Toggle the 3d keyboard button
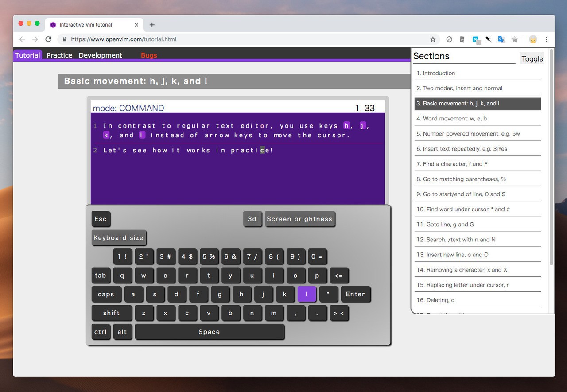 coord(252,219)
